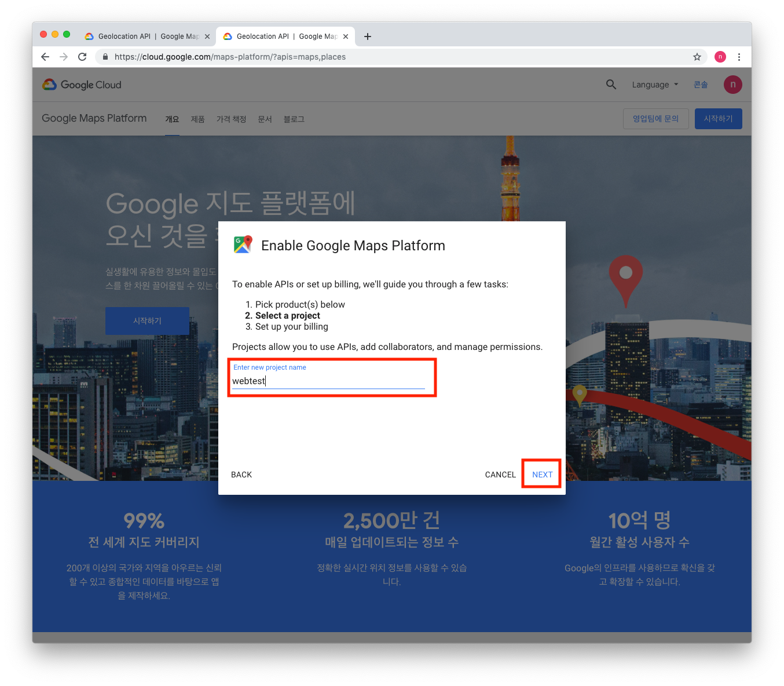
Task: Click the site lock icon in address bar
Action: (x=105, y=57)
